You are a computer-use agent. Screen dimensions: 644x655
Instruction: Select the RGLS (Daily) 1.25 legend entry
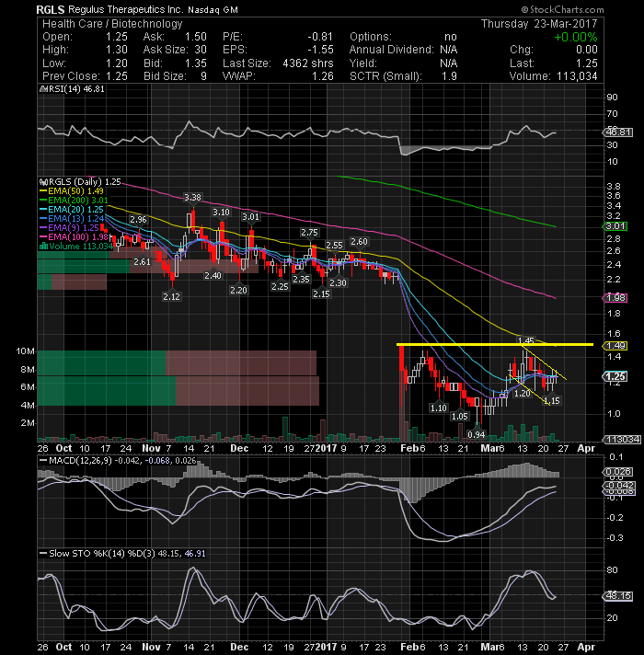[80, 182]
